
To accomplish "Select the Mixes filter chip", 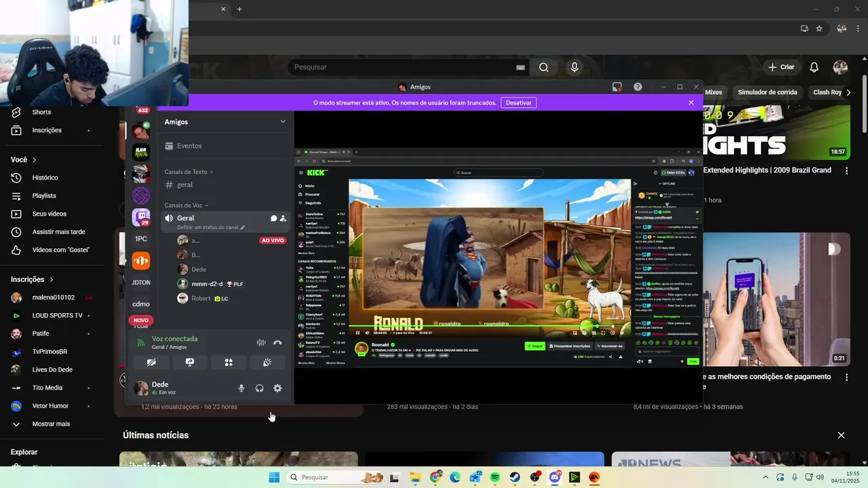I will click(713, 92).
